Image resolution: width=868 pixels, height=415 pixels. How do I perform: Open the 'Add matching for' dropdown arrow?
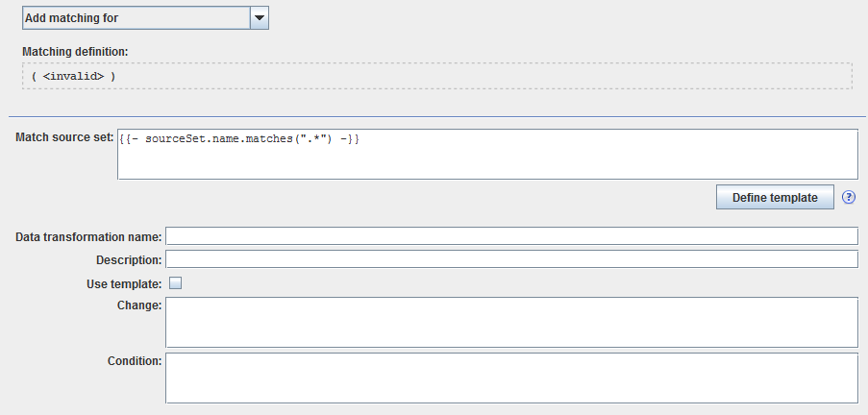[259, 18]
